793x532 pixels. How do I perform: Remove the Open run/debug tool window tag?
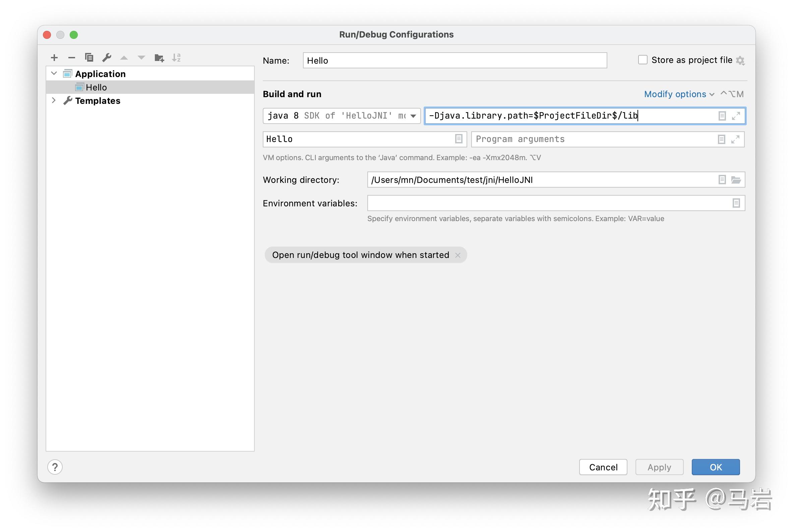click(x=458, y=255)
